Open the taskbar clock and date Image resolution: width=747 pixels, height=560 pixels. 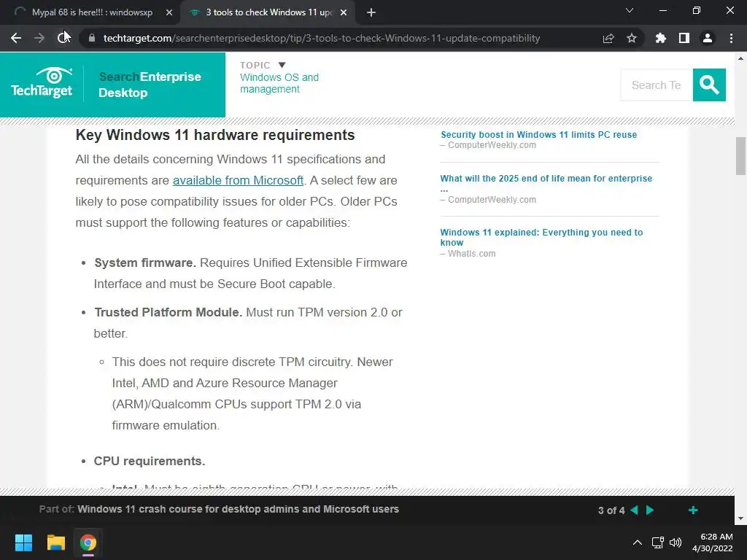tap(713, 542)
